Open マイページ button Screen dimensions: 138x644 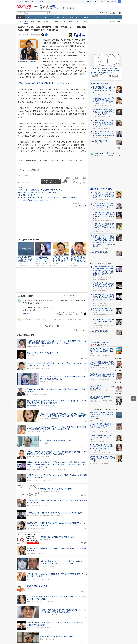[103, 13]
